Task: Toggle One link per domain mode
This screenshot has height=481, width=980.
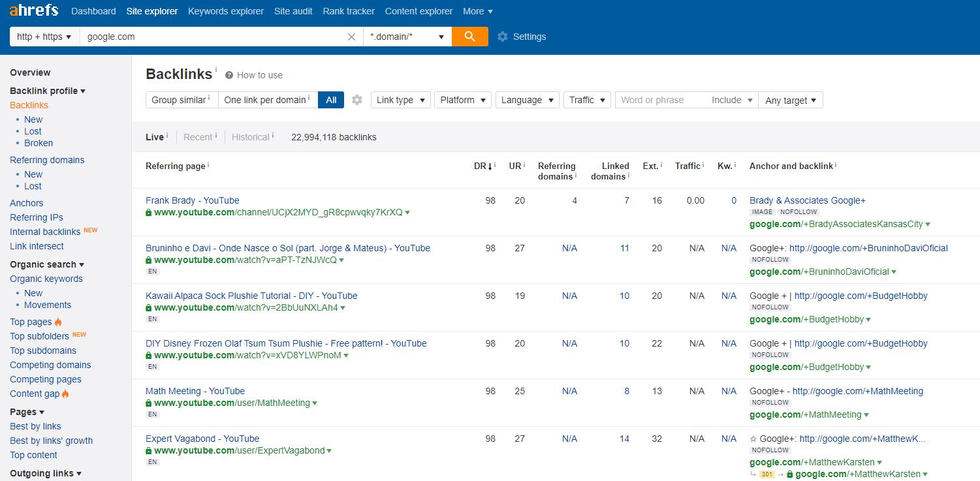Action: pyautogui.click(x=268, y=100)
